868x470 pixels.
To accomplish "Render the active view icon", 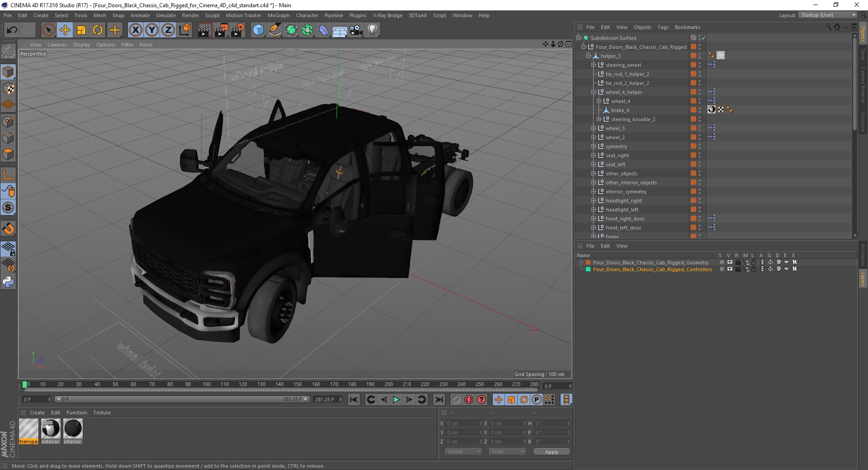I will pyautogui.click(x=204, y=30).
